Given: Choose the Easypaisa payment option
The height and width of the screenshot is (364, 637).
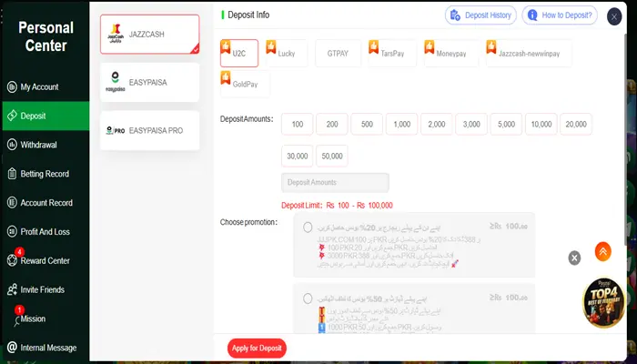Looking at the screenshot, I should (x=149, y=81).
